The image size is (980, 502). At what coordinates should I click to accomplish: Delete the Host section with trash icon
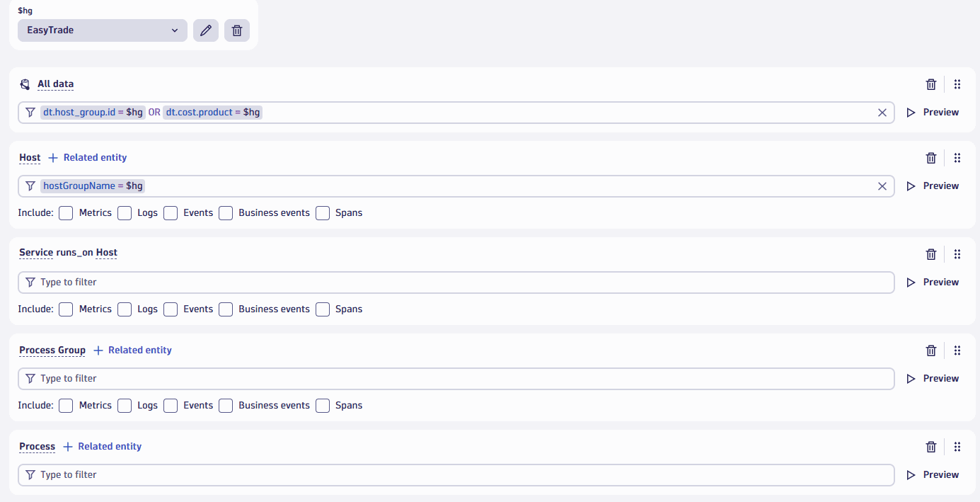[x=931, y=158]
